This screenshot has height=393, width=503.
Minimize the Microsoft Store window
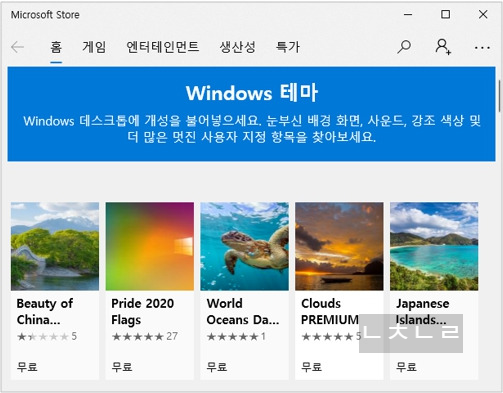point(408,15)
